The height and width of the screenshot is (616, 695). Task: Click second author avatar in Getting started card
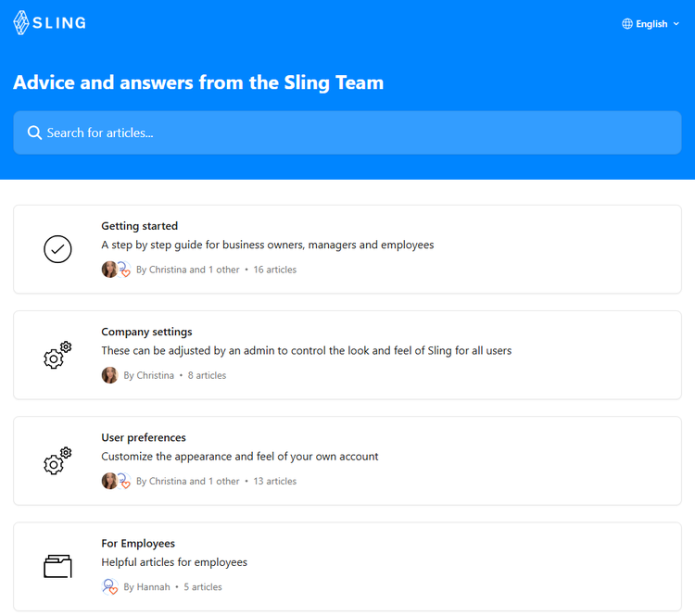pyautogui.click(x=124, y=270)
